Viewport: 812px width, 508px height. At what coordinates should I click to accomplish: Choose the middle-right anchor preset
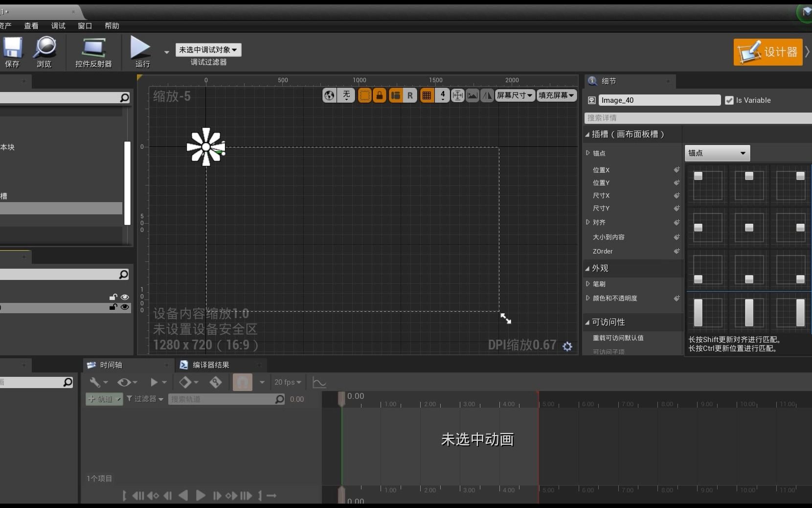[791, 228]
